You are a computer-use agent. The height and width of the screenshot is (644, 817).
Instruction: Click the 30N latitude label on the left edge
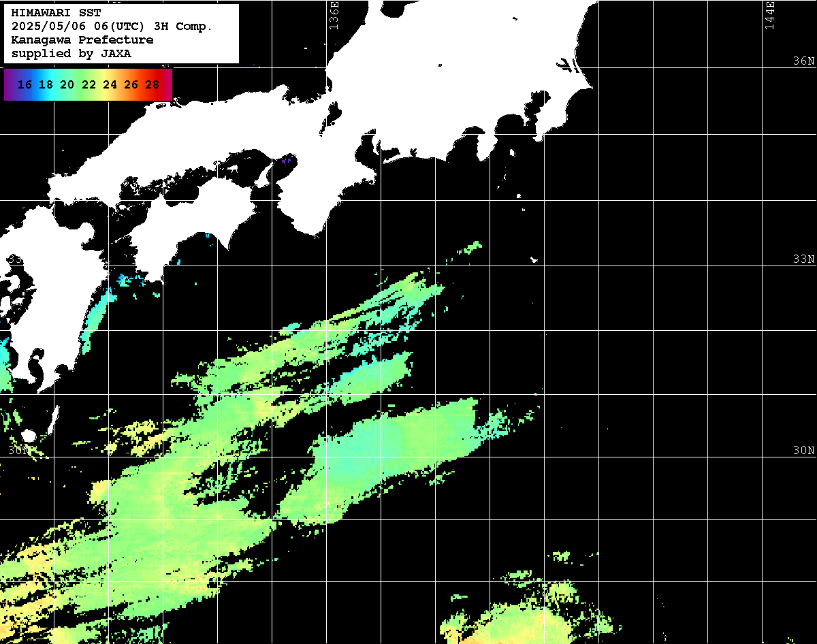(x=19, y=451)
